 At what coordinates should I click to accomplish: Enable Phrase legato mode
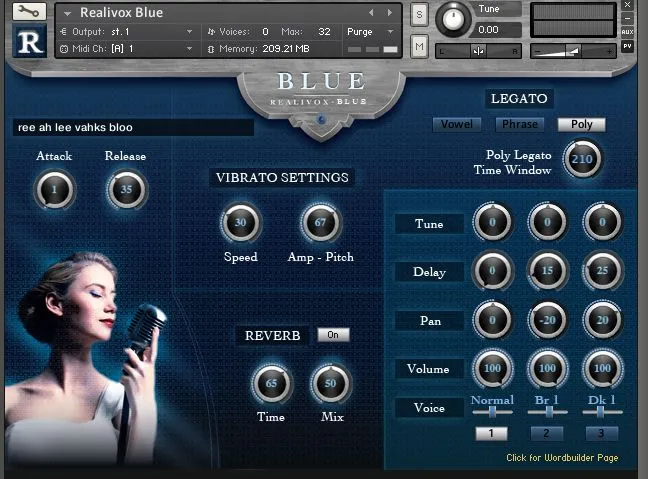(519, 124)
